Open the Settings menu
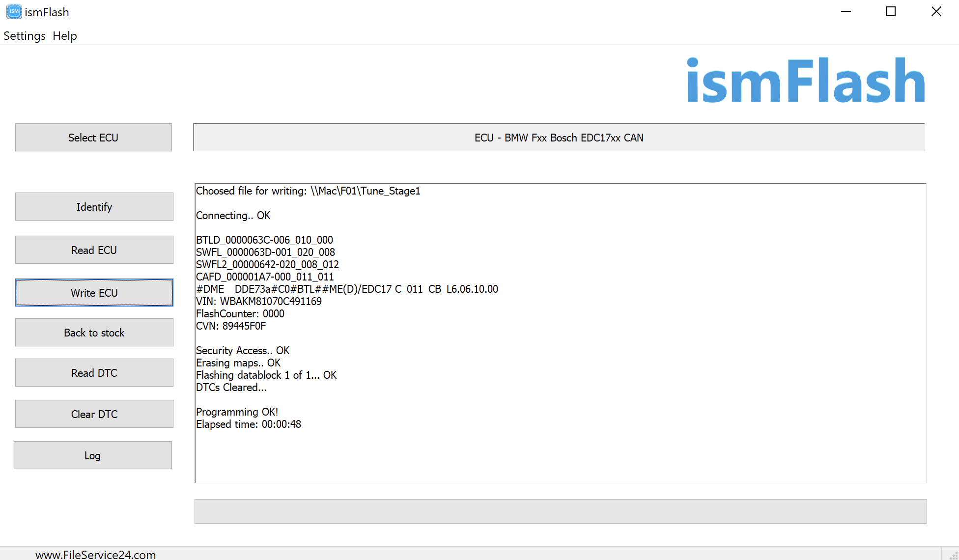 [25, 36]
